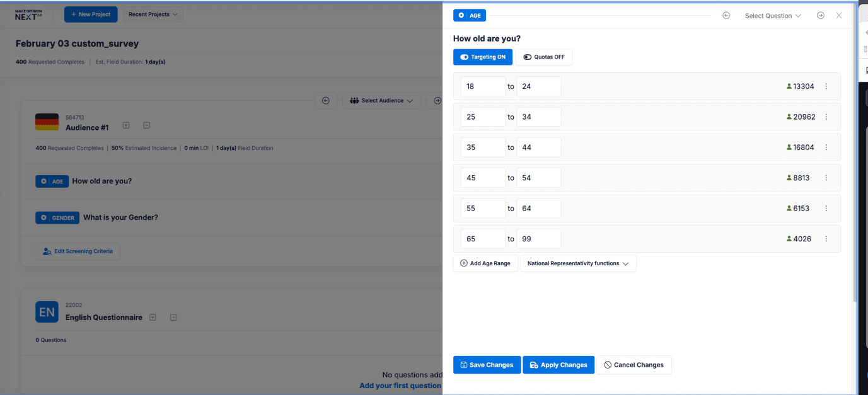Click the person icon beside the 13304 count
This screenshot has width=868, height=395.
pyautogui.click(x=789, y=86)
